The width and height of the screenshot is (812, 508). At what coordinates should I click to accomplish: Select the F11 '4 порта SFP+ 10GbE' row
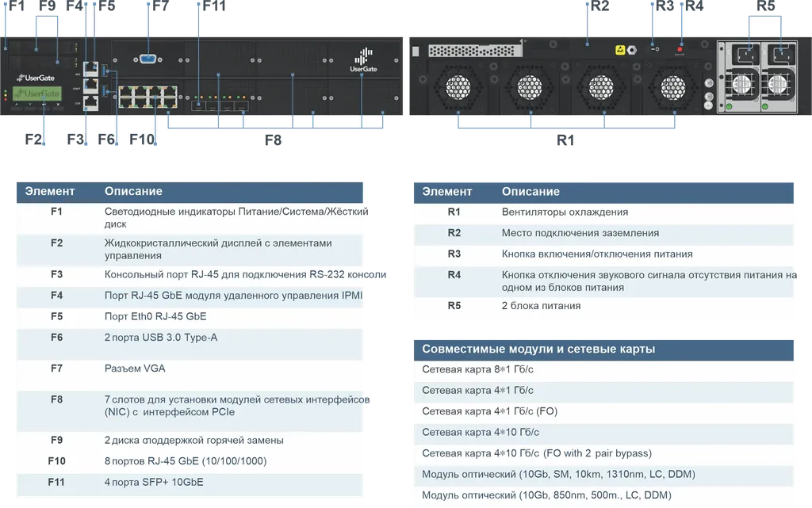(190, 482)
